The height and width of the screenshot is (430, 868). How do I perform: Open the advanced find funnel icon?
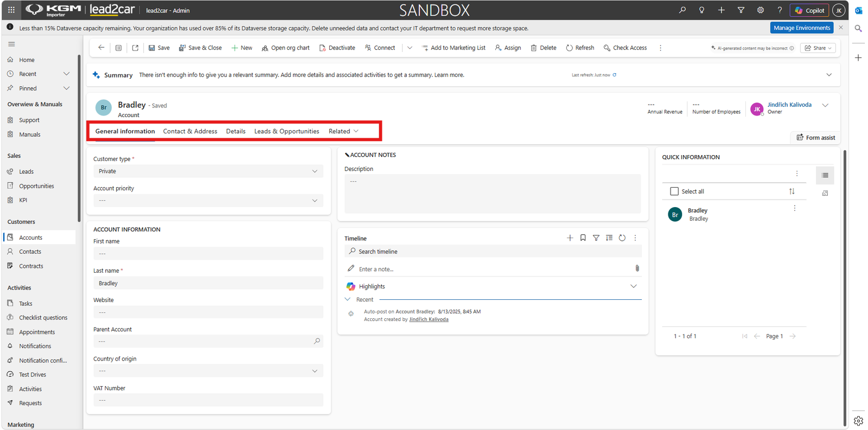tap(741, 10)
